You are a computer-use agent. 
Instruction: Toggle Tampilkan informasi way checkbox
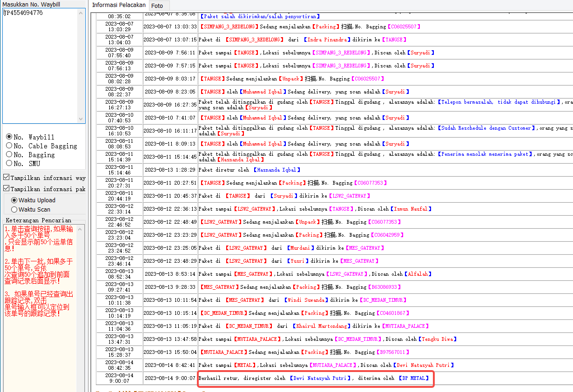pyautogui.click(x=44, y=178)
